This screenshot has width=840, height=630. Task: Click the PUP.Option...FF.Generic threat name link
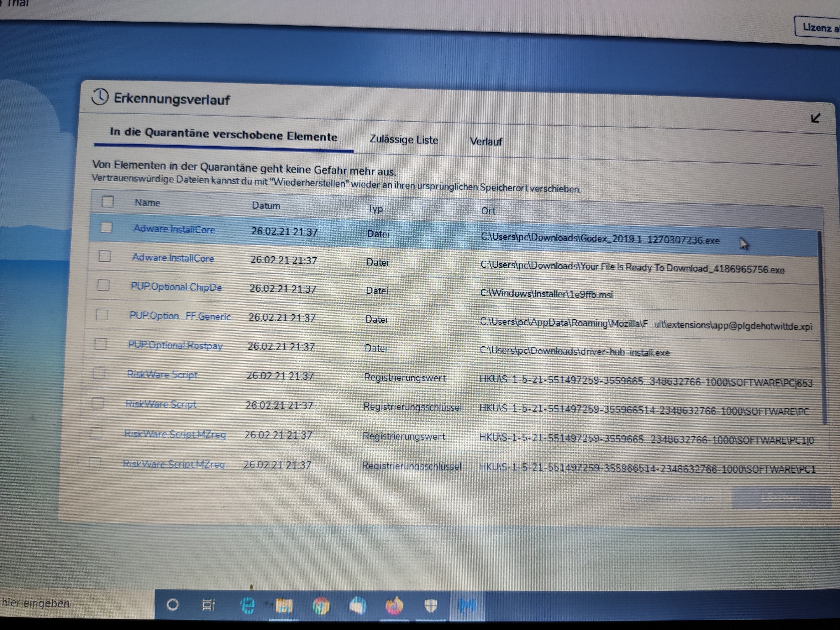point(180,316)
